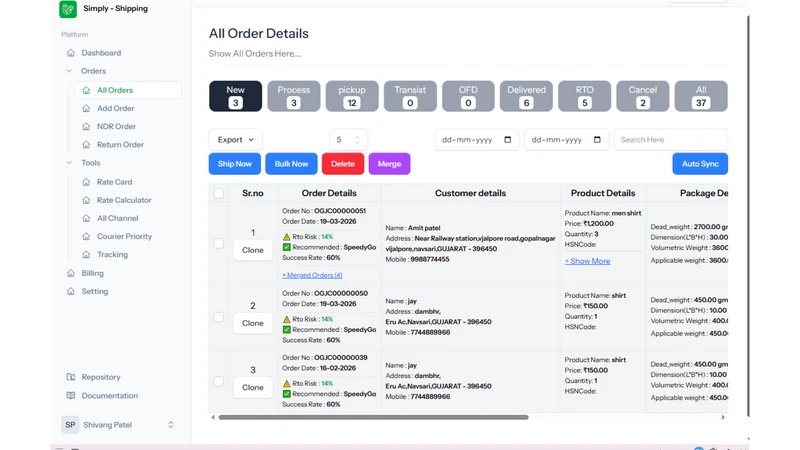This screenshot has height=450, width=800.
Task: Click the Dashboard home icon
Action: pos(71,53)
